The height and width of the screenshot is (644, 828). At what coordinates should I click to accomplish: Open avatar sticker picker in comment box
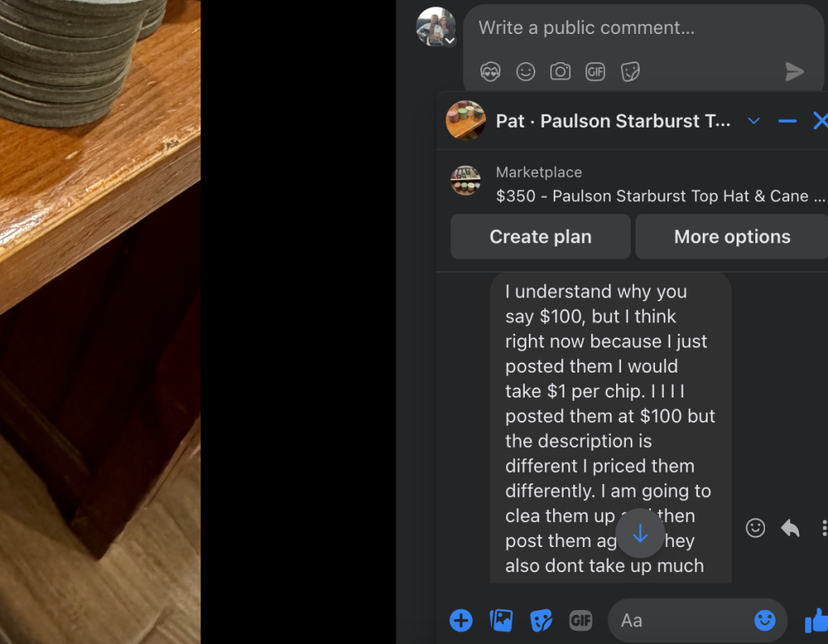(x=490, y=71)
